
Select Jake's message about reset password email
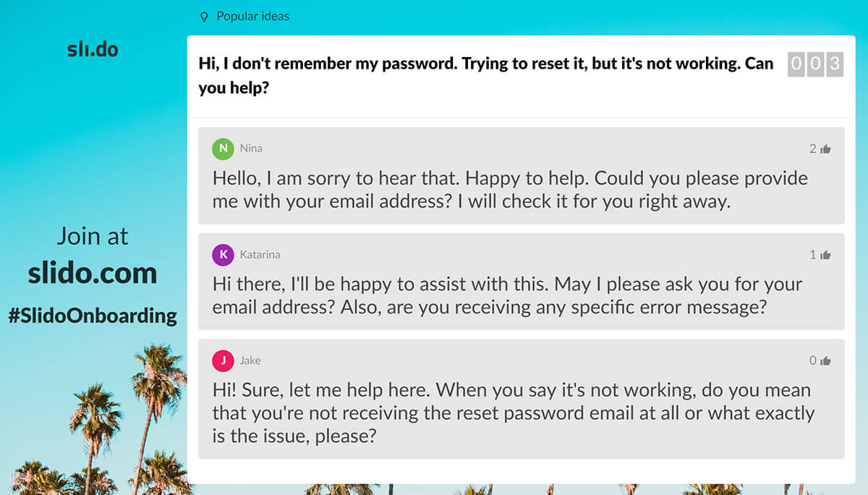click(512, 413)
